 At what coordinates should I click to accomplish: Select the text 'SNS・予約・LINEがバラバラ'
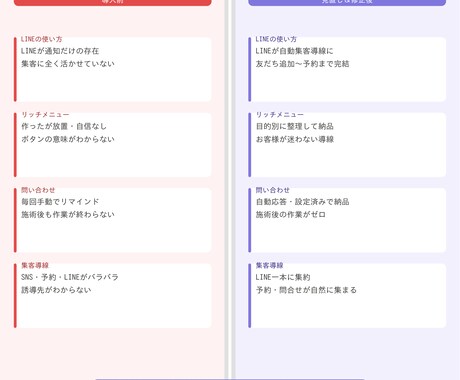coord(70,277)
